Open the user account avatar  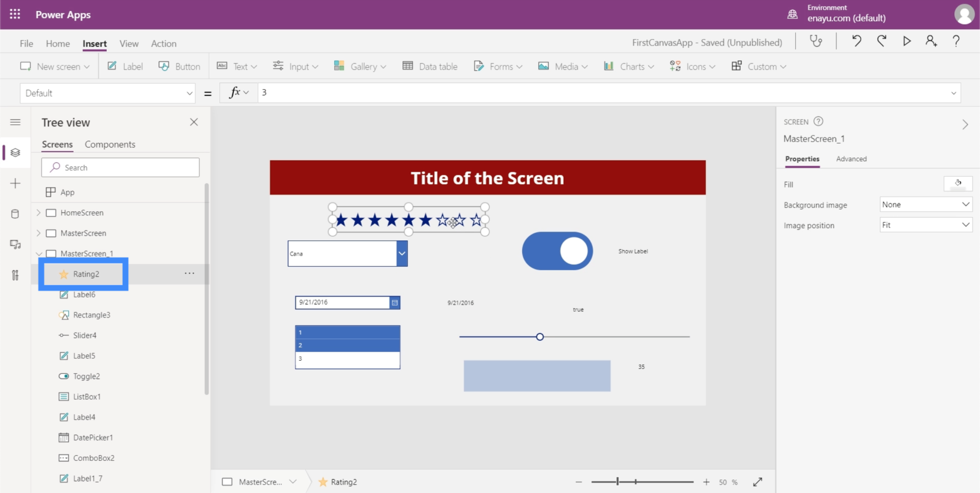coord(964,15)
